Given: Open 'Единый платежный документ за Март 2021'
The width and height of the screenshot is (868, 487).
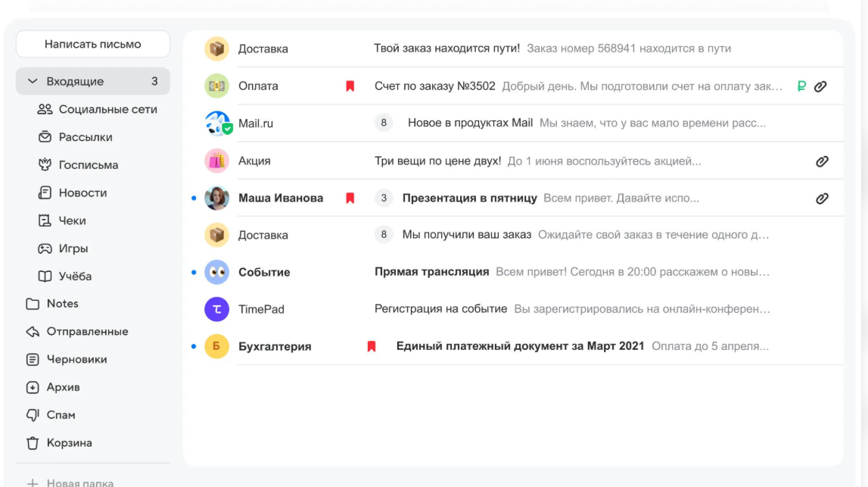Looking at the screenshot, I should coord(521,346).
